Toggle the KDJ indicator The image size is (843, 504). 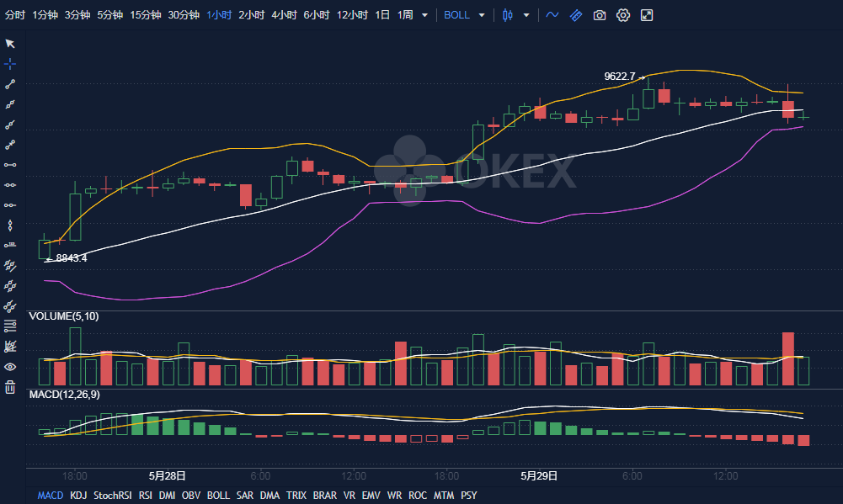tap(78, 496)
